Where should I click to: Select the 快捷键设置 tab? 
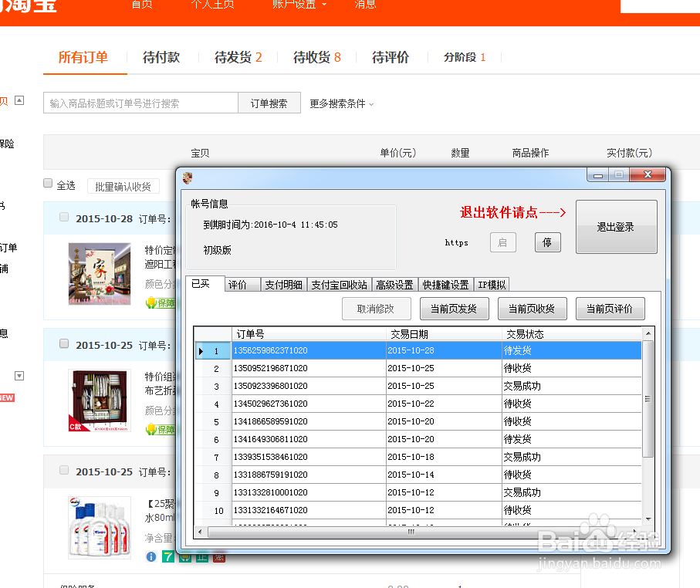point(445,285)
